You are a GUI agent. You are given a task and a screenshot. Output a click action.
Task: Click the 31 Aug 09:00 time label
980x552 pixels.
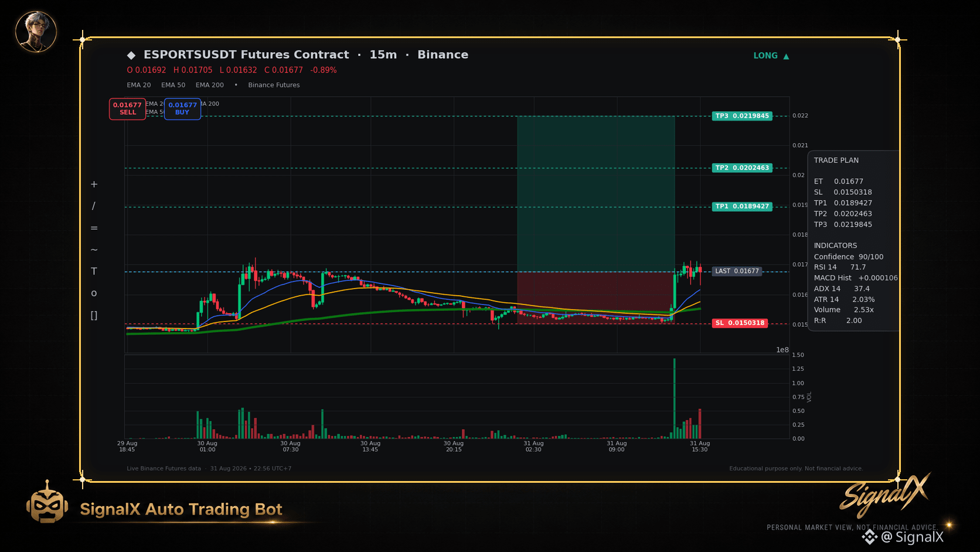pos(617,446)
